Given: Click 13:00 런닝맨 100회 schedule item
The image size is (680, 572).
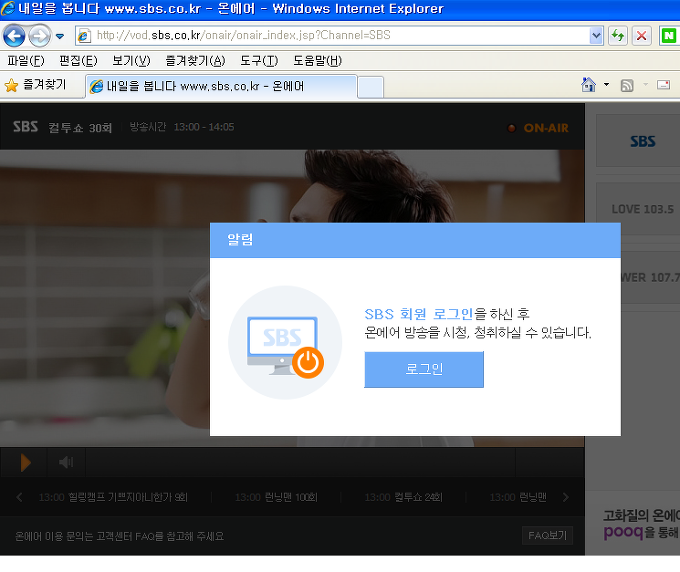Looking at the screenshot, I should pos(276,497).
